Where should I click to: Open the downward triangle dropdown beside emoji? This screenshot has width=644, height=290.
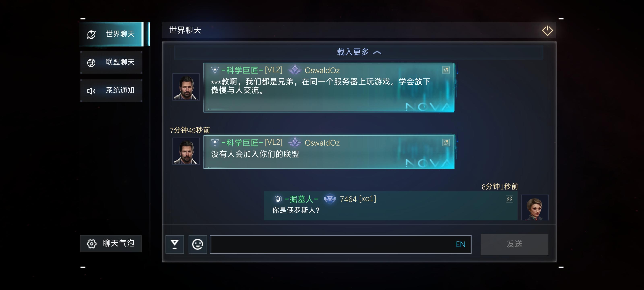click(174, 244)
